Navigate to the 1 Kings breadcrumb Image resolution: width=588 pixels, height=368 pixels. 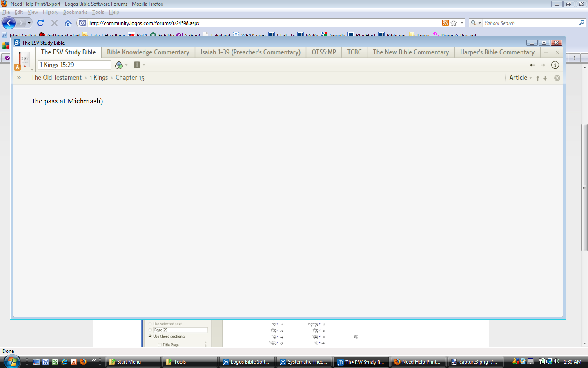tap(99, 78)
